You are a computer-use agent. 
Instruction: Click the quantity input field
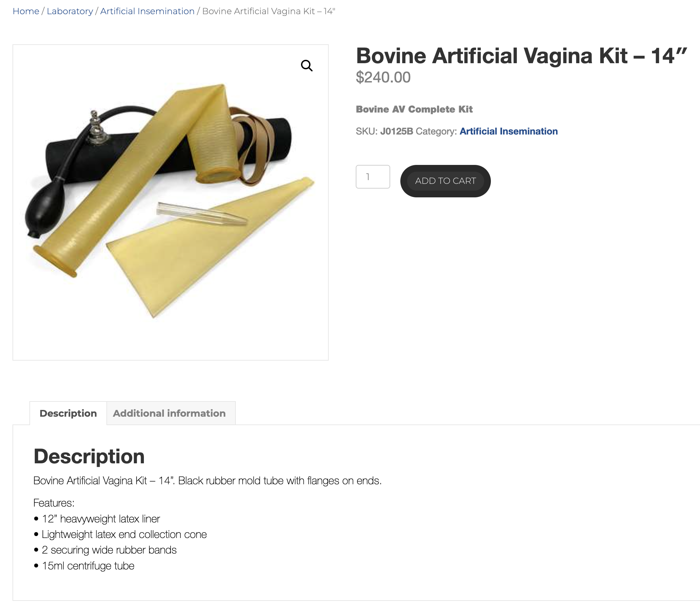(373, 176)
